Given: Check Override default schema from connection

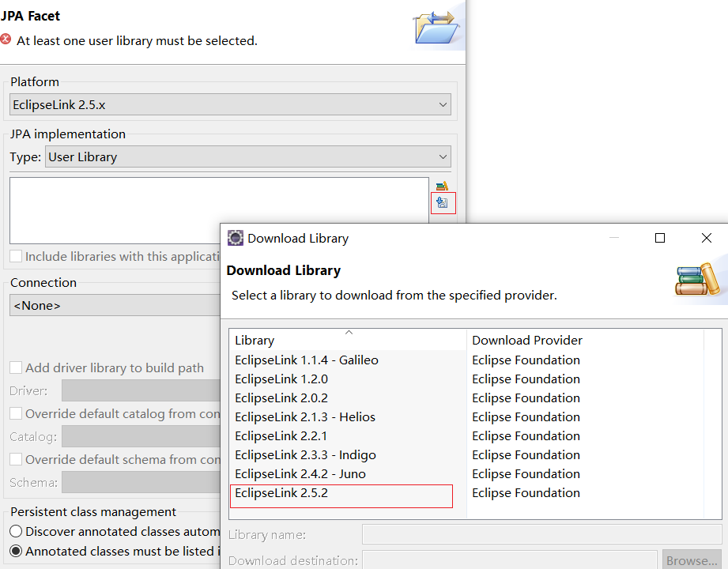Looking at the screenshot, I should coord(16,459).
